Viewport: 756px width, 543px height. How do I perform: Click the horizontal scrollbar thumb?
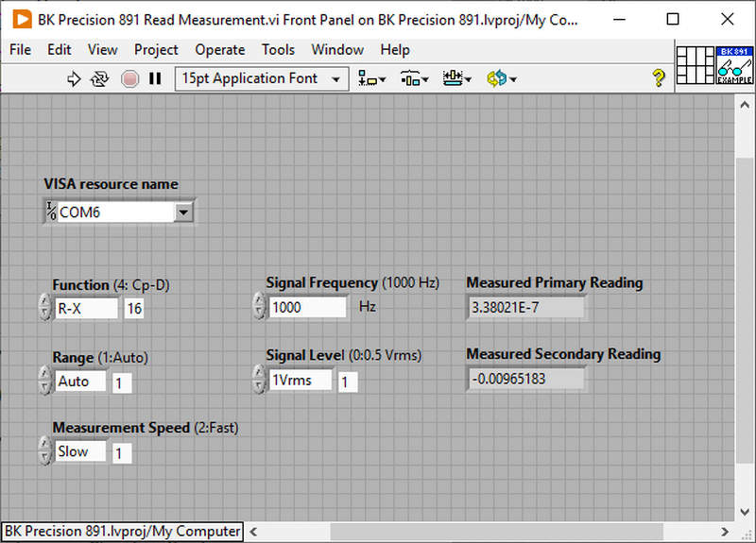[x=497, y=532]
